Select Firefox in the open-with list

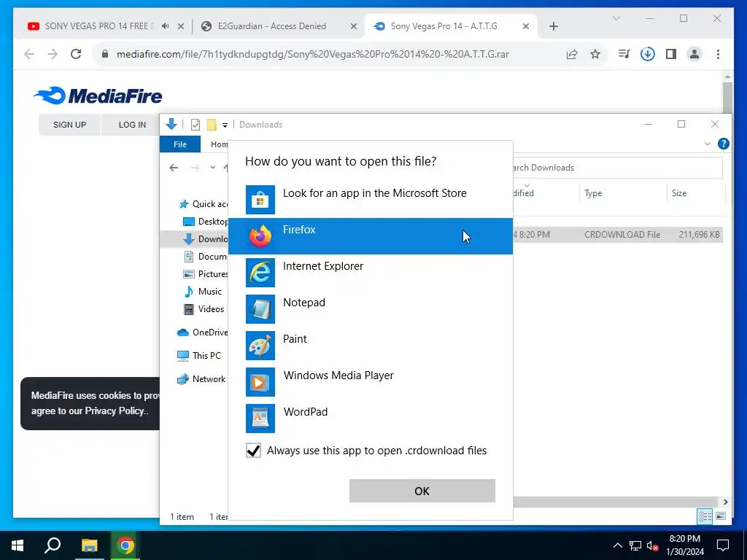(370, 236)
